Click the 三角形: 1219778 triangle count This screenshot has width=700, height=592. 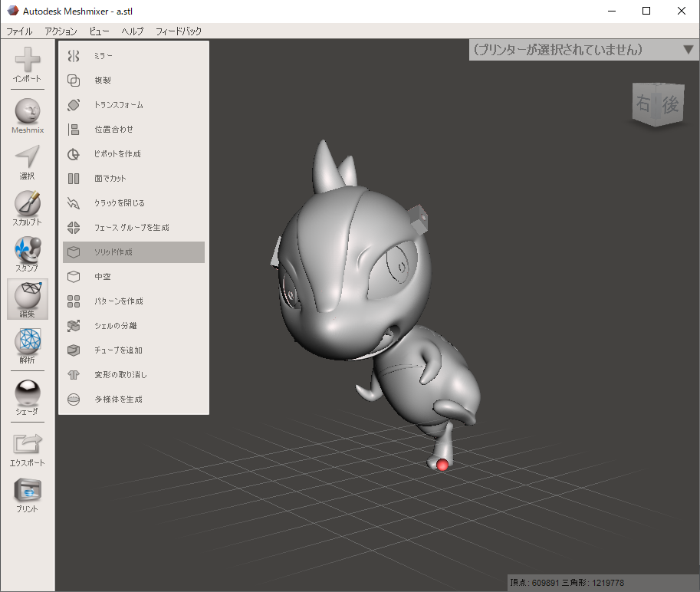tap(593, 583)
